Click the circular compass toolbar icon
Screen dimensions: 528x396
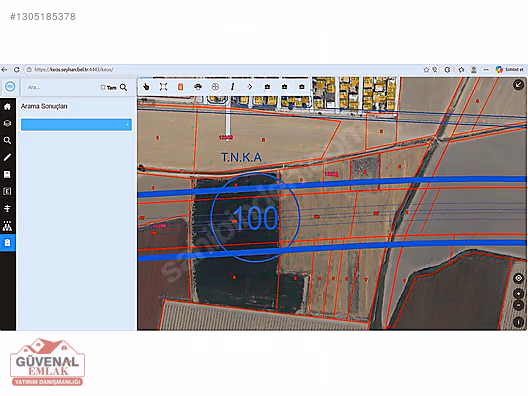tap(215, 87)
